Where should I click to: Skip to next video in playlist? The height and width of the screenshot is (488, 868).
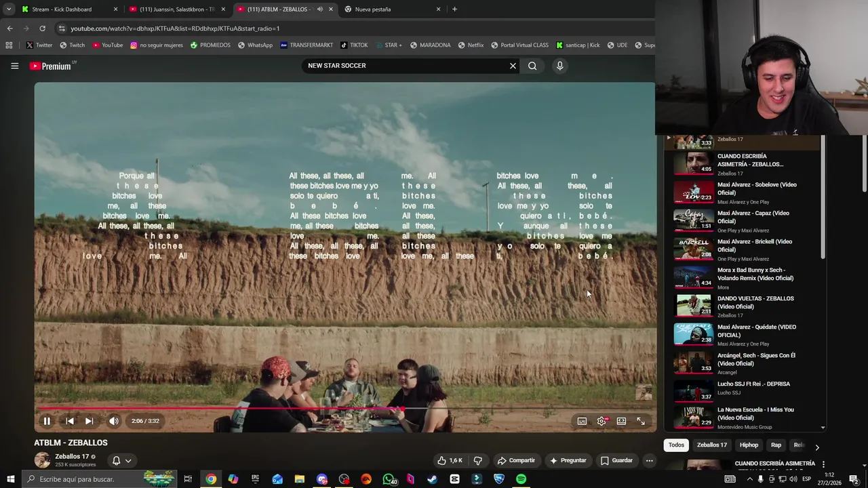coord(89,421)
